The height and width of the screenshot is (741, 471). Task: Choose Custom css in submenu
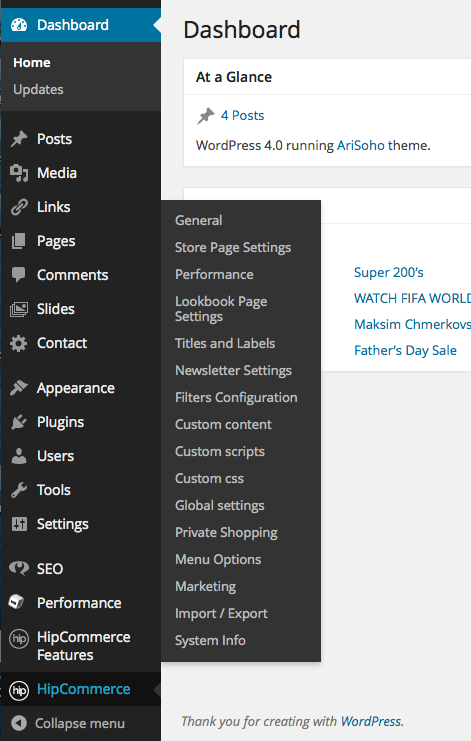209,478
